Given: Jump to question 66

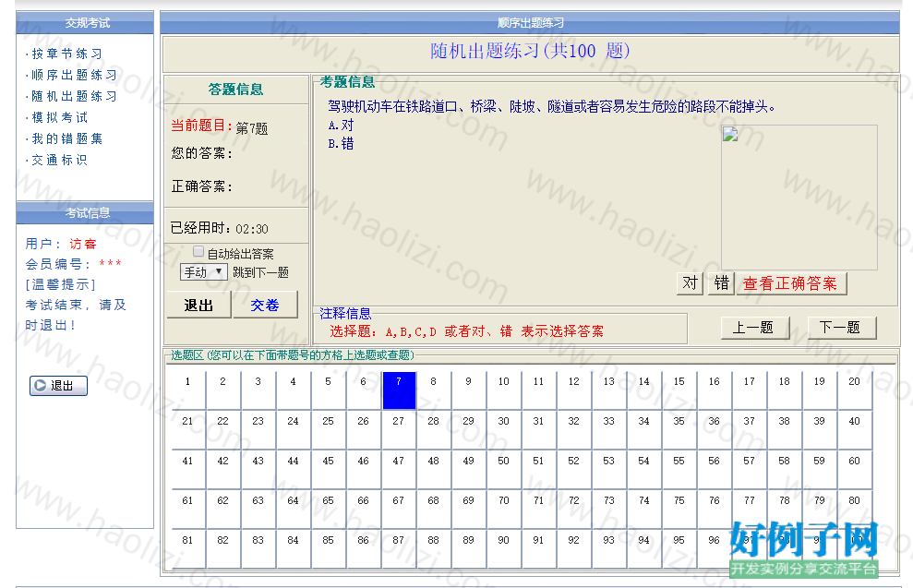Looking at the screenshot, I should [364, 510].
